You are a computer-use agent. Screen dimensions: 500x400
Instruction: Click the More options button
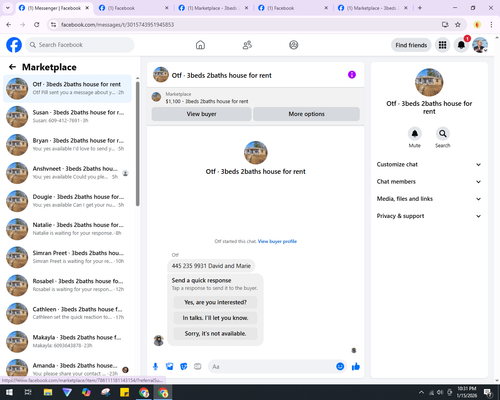tap(306, 114)
